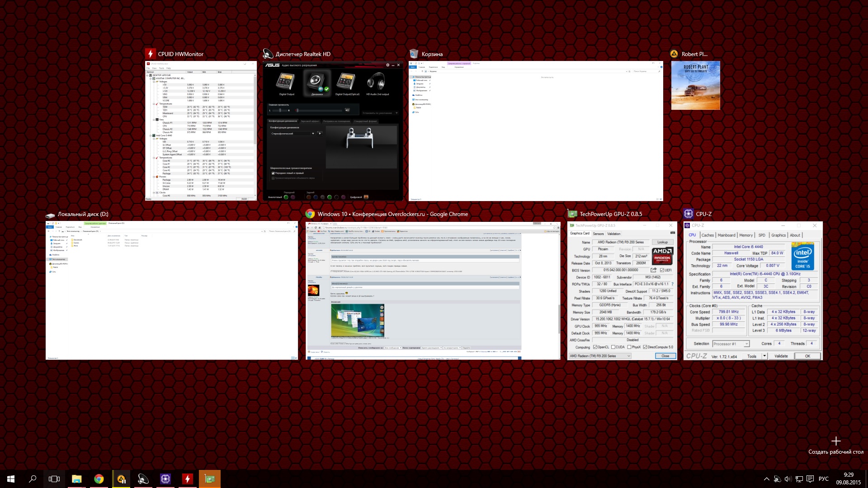The height and width of the screenshot is (488, 868).
Task: Open the Start menu
Action: tap(11, 479)
